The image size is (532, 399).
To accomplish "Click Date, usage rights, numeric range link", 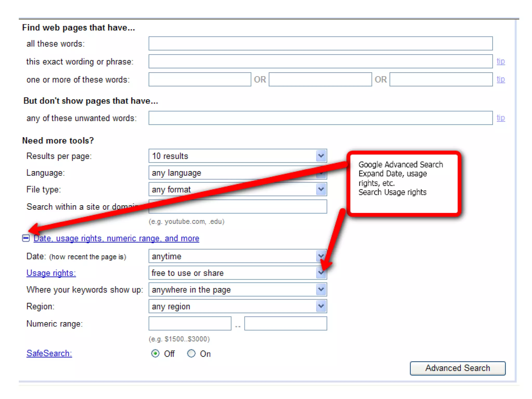I will tap(116, 238).
